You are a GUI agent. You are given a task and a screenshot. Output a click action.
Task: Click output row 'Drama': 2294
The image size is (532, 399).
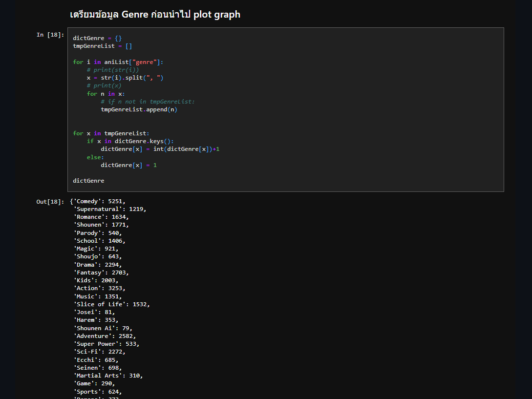[98, 265]
